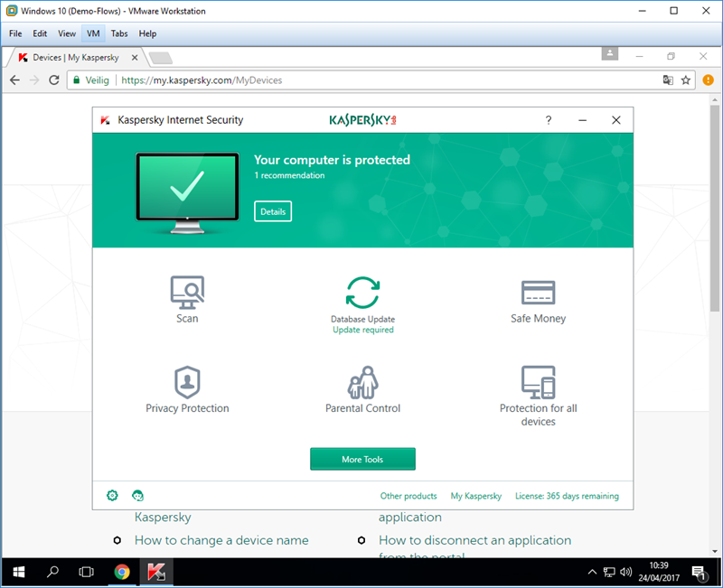Click Protection for all devices icon
The image size is (723, 588).
538,381
